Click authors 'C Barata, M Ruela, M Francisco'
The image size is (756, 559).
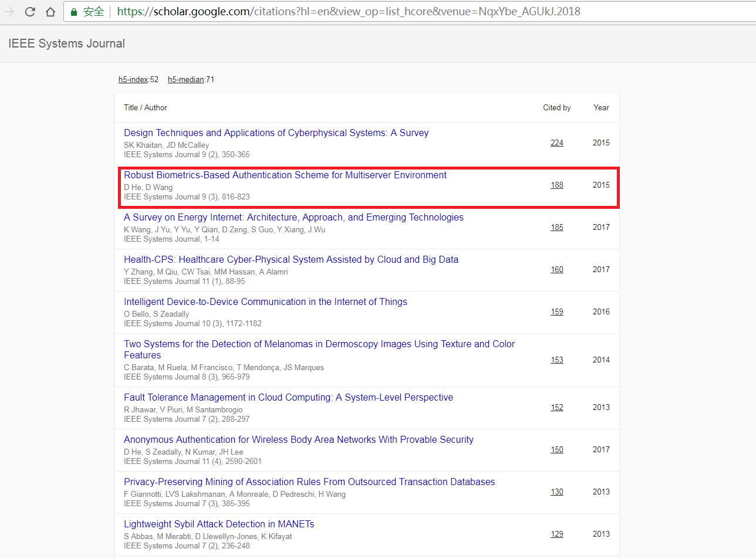[x=224, y=368]
